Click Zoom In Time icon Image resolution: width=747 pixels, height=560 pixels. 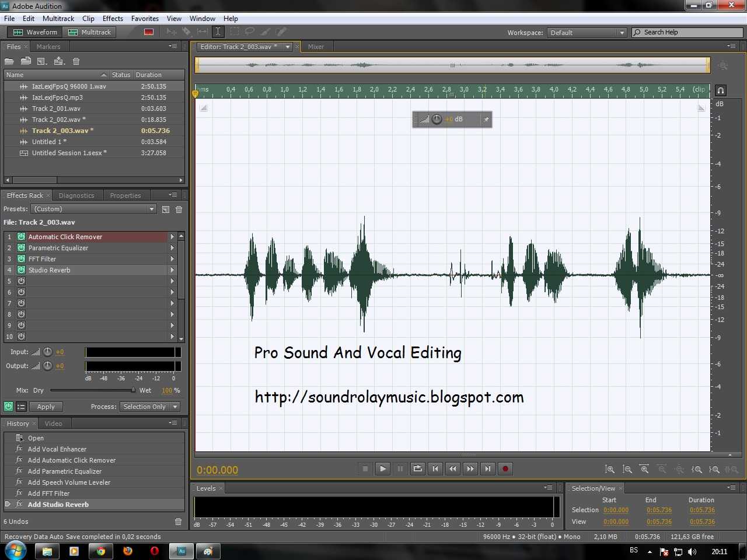click(x=644, y=469)
